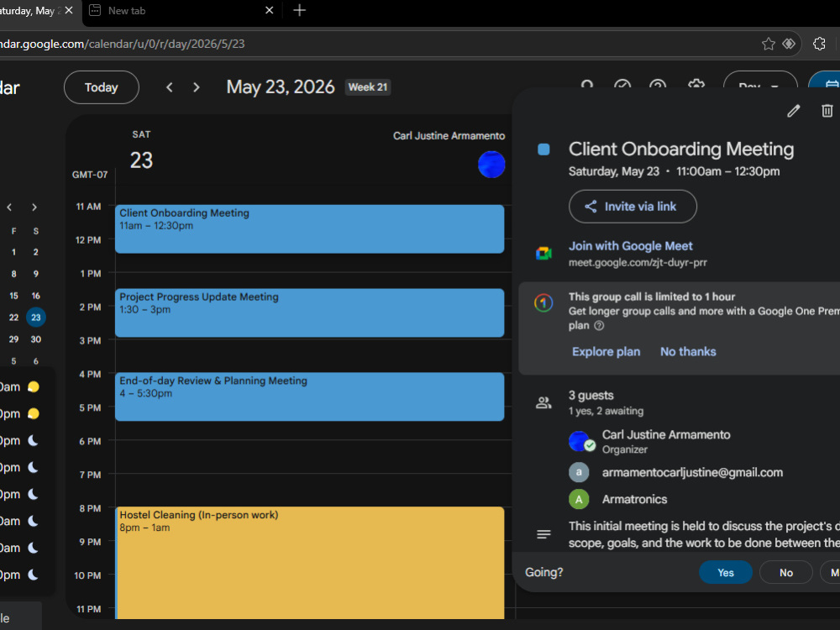
Task: Open Hostel Cleaning (In-person work) event
Action: click(310, 563)
